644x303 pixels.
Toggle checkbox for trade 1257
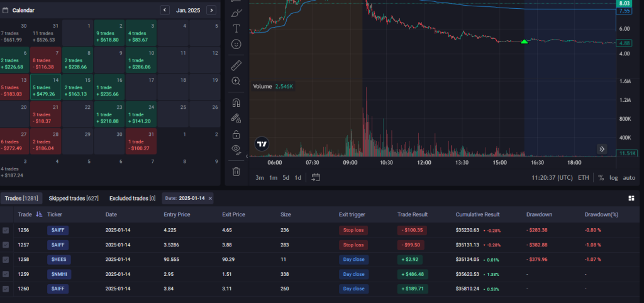tap(5, 245)
